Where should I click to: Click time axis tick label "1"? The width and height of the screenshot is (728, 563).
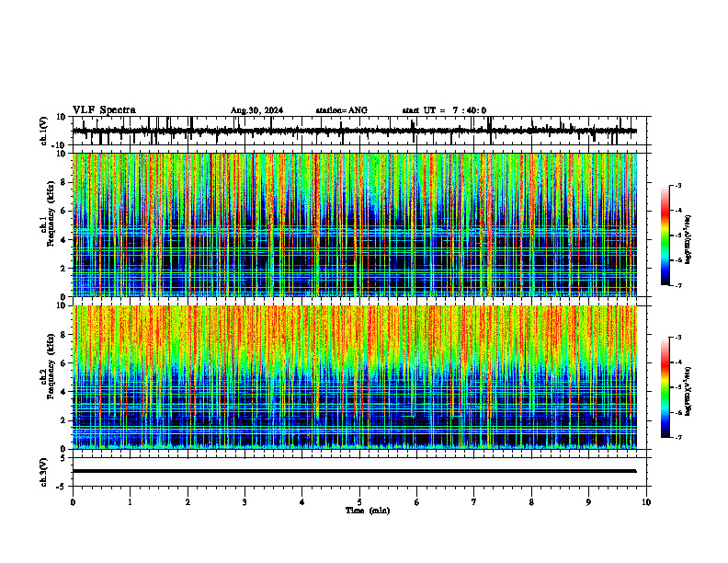point(131,502)
